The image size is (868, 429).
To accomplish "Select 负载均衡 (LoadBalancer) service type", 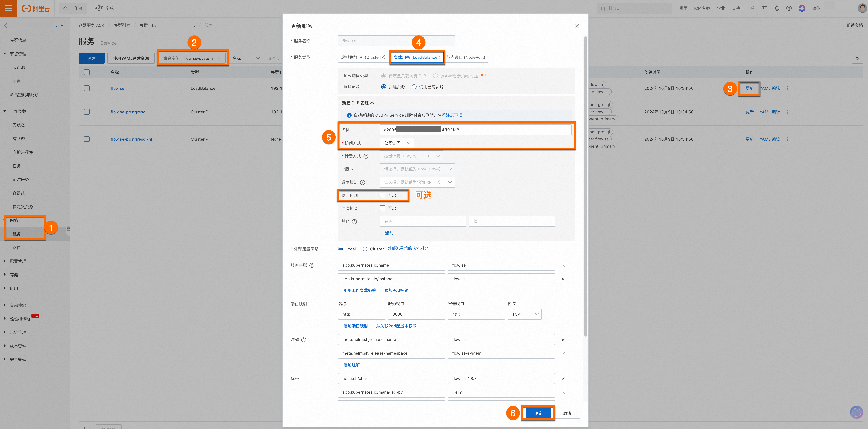I will click(x=417, y=57).
